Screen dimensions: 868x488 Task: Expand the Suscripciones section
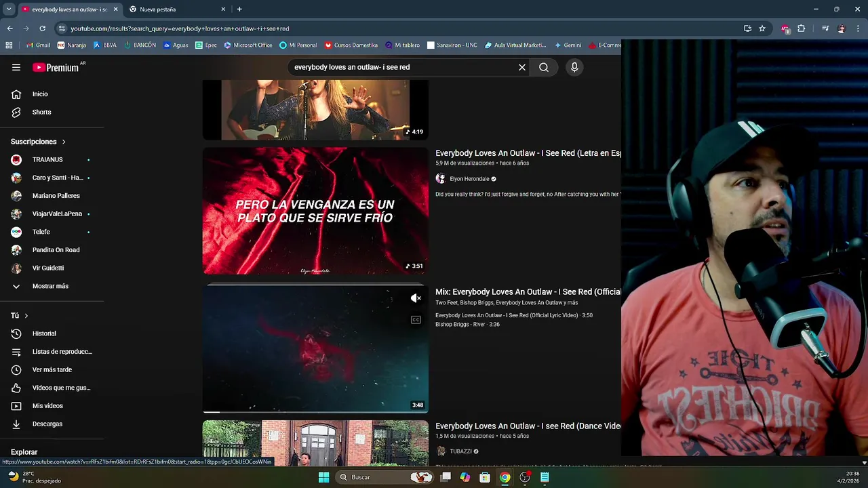(38, 142)
